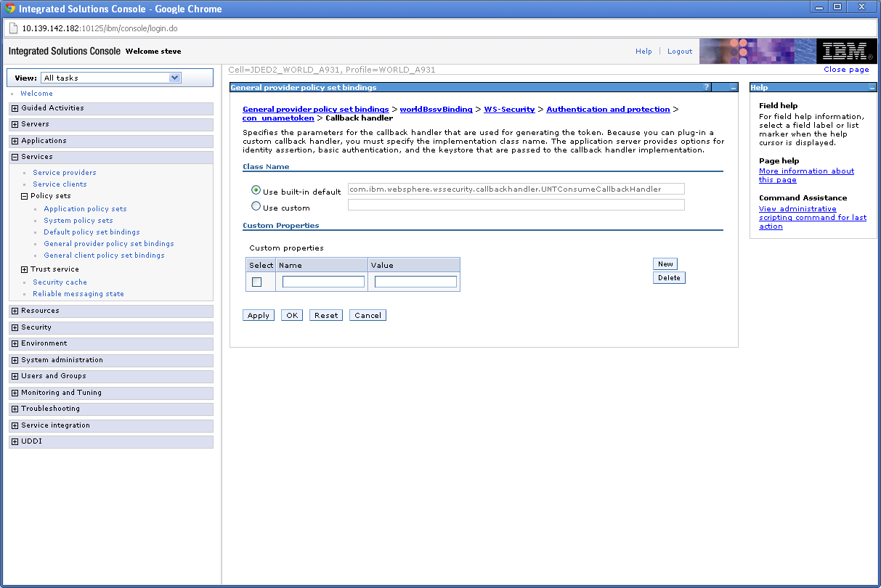
Task: Open General provider policy set bindings in sidebar
Action: click(109, 244)
